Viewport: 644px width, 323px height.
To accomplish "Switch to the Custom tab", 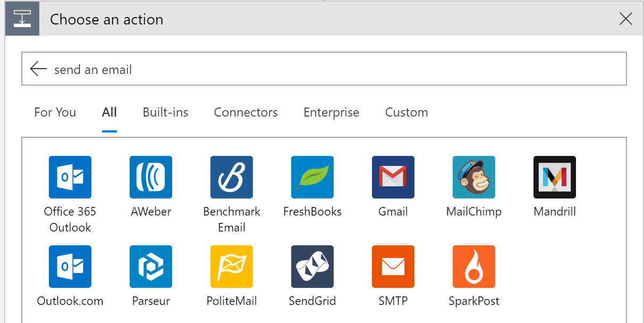I will (406, 112).
